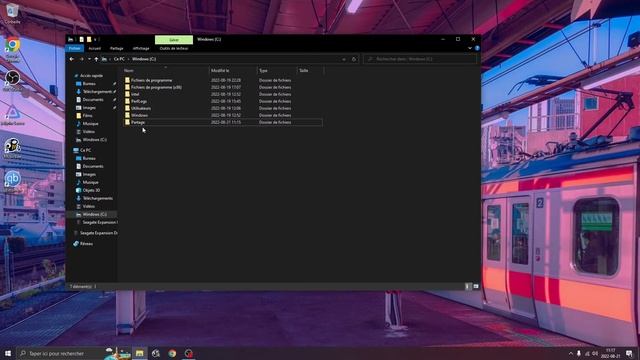Viewport: 640px width, 360px height.
Task: Expand the ribbon with the chevron
Action: (470, 48)
